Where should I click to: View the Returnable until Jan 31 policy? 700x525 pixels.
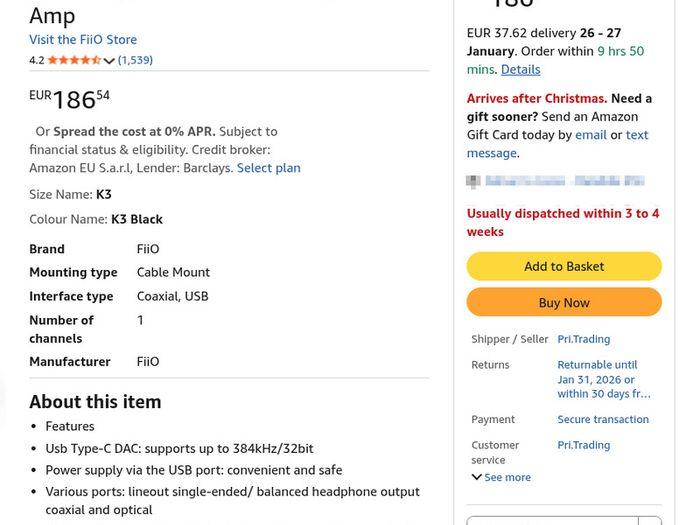click(x=604, y=379)
